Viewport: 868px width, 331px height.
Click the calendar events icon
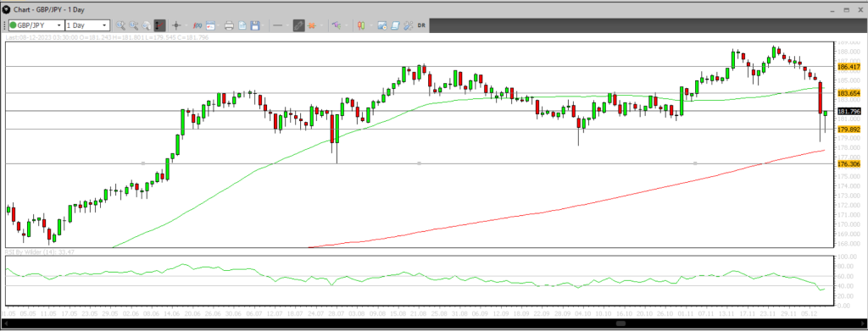(210, 25)
